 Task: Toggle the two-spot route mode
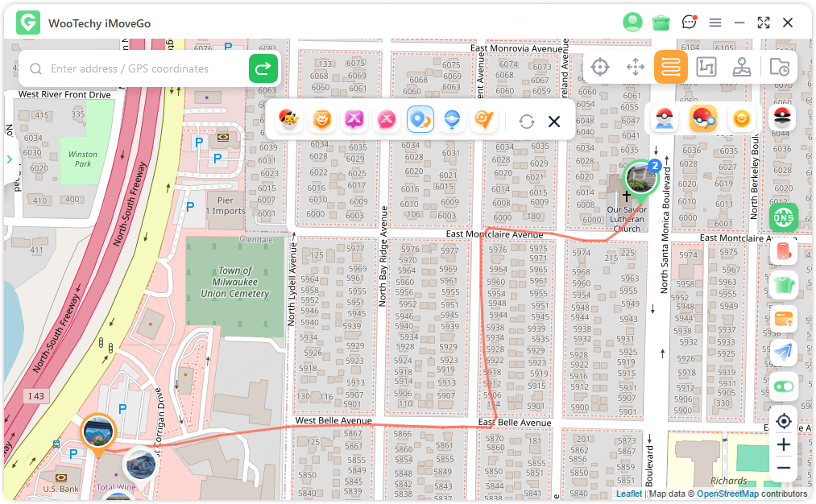pos(706,68)
